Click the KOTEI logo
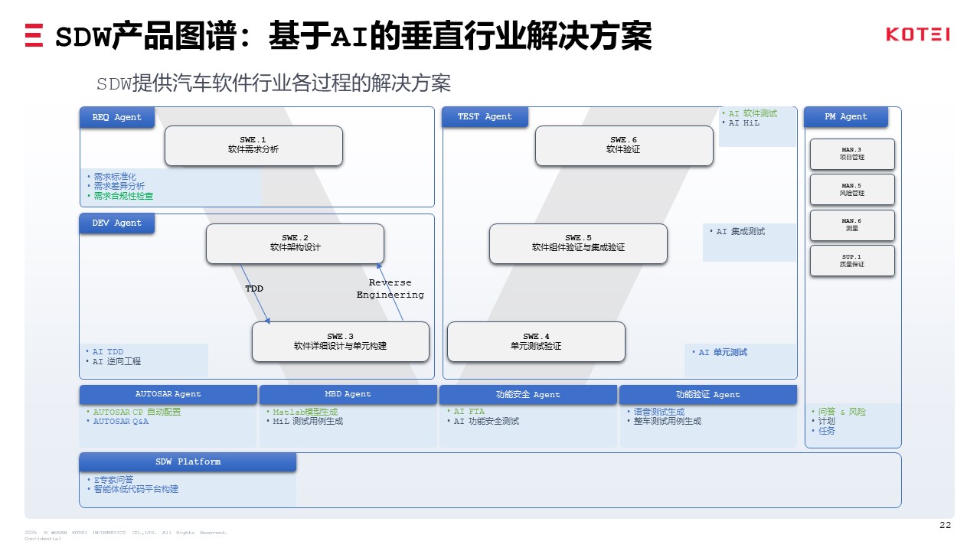 pos(917,34)
